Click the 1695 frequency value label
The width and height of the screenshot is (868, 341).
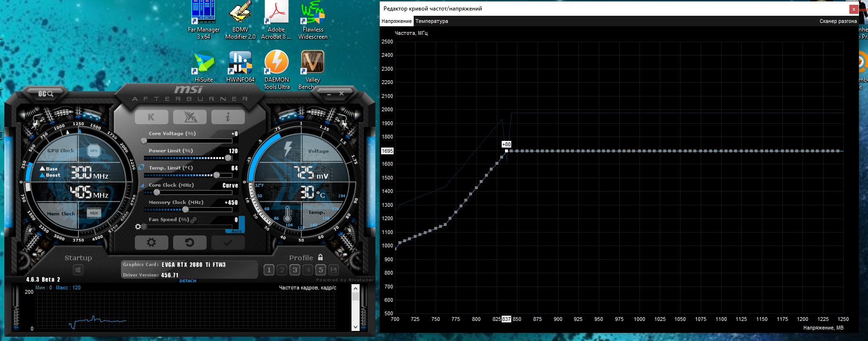[387, 151]
